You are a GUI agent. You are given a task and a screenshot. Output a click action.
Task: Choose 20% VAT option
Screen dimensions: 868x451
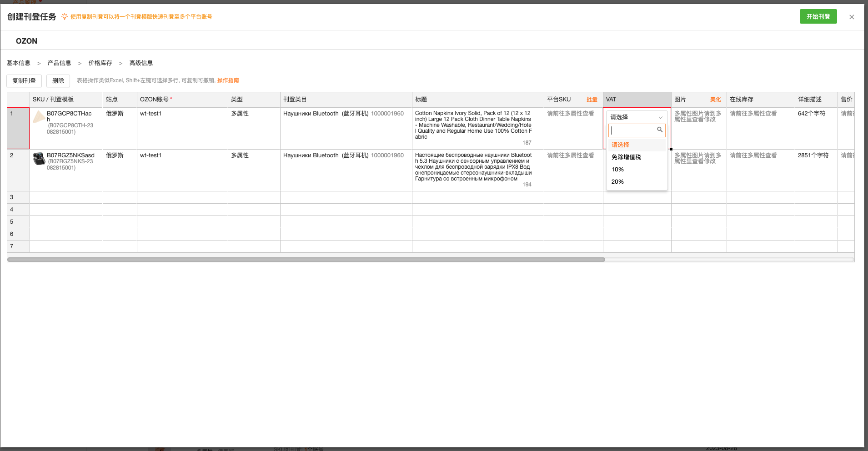617,182
